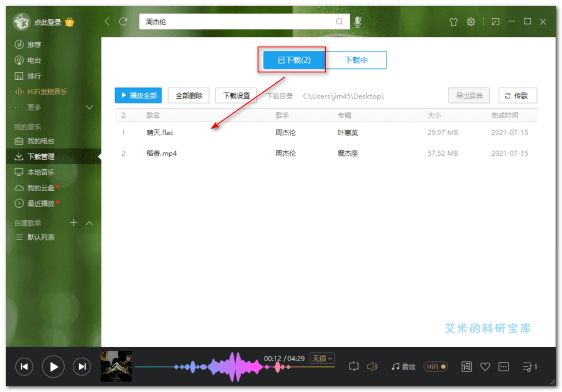Expand the 更多 sidebar chevron
The width and height of the screenshot is (562, 392).
click(x=90, y=107)
